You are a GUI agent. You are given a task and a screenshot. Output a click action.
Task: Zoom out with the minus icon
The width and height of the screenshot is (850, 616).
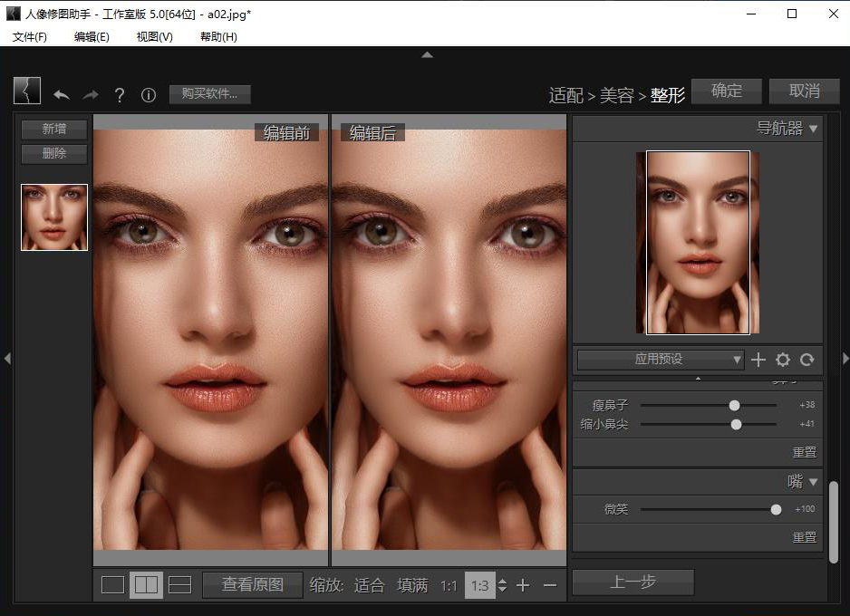[x=550, y=585]
